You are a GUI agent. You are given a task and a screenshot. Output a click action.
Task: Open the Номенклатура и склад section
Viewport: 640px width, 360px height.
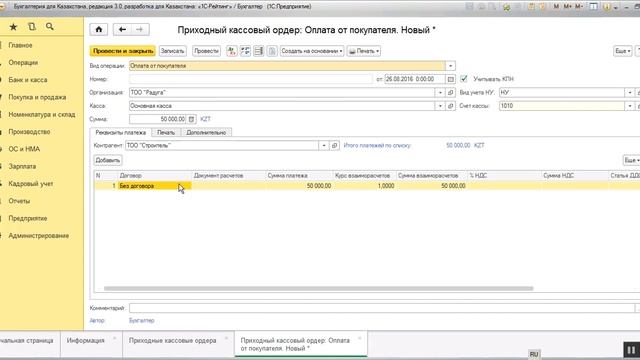coord(42,115)
